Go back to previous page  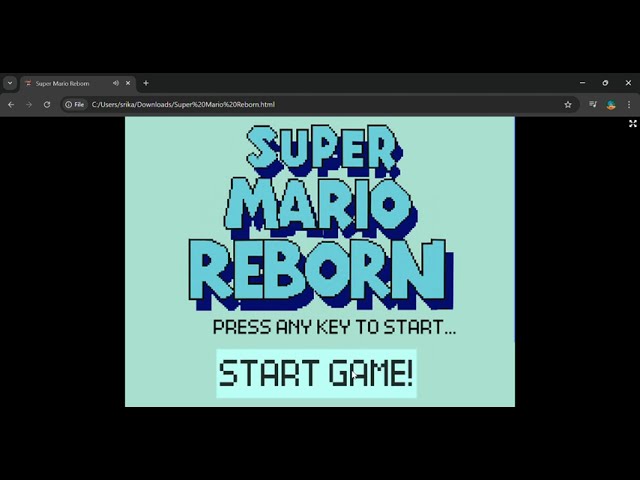tap(11, 104)
